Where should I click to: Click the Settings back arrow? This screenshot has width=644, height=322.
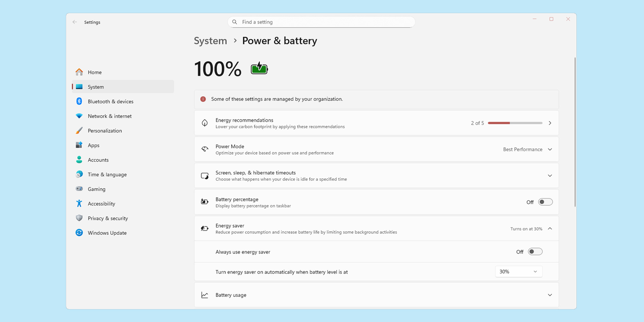click(x=75, y=22)
